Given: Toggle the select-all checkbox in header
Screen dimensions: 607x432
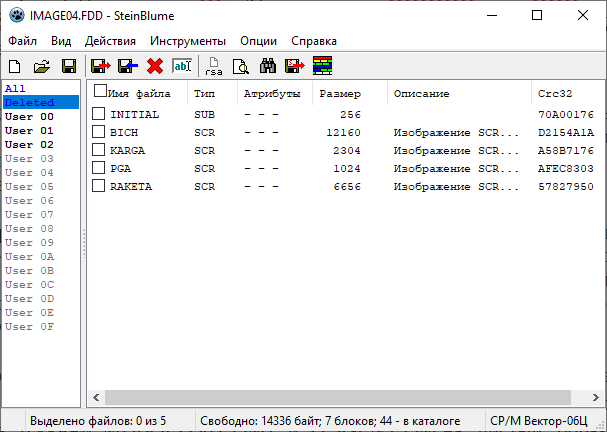Looking at the screenshot, I should 100,91.
